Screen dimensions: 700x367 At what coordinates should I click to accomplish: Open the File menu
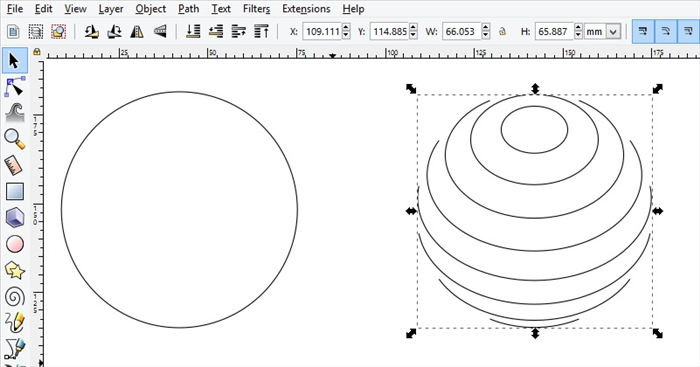(15, 9)
